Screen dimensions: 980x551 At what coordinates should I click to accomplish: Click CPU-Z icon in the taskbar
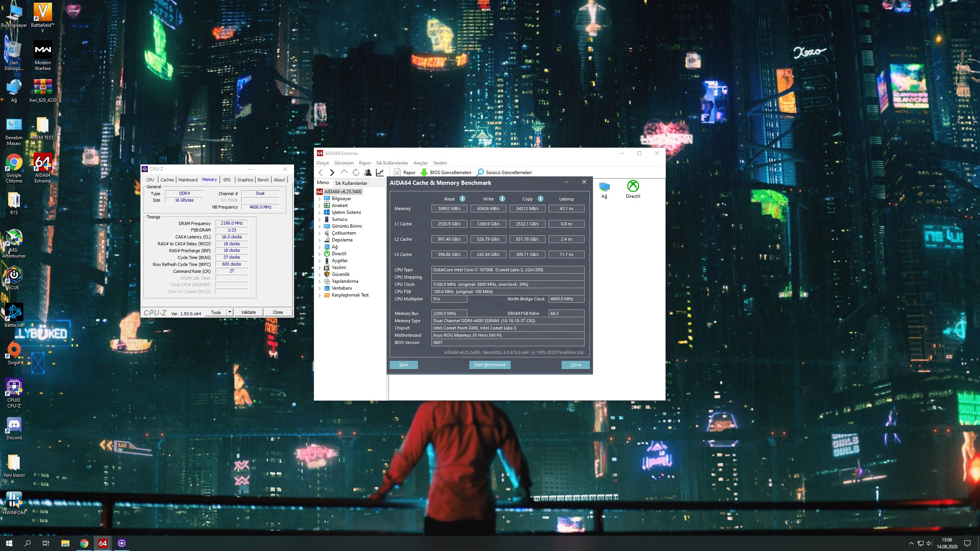122,543
